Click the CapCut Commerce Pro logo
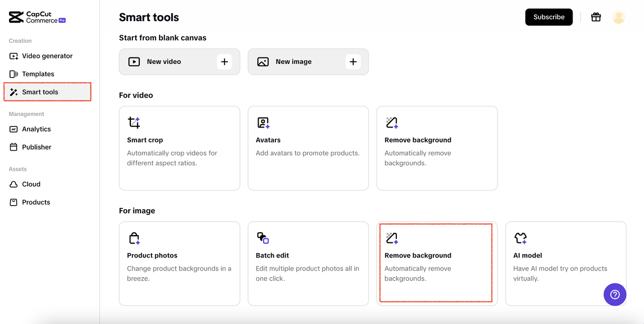This screenshot has height=324, width=644. (37, 17)
